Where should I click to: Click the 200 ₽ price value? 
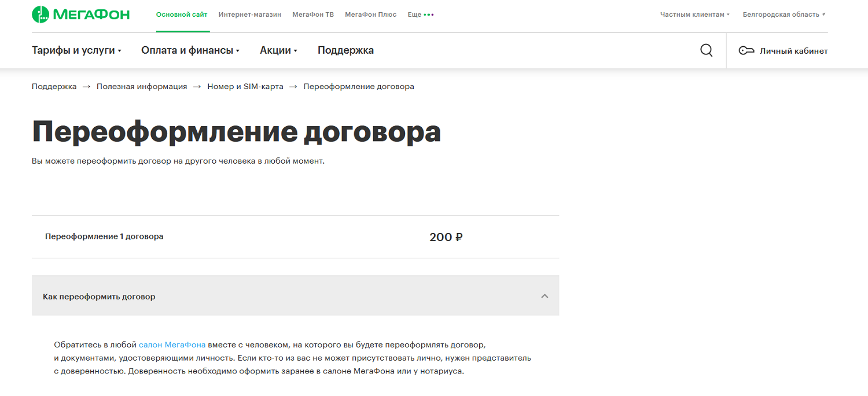coord(446,237)
